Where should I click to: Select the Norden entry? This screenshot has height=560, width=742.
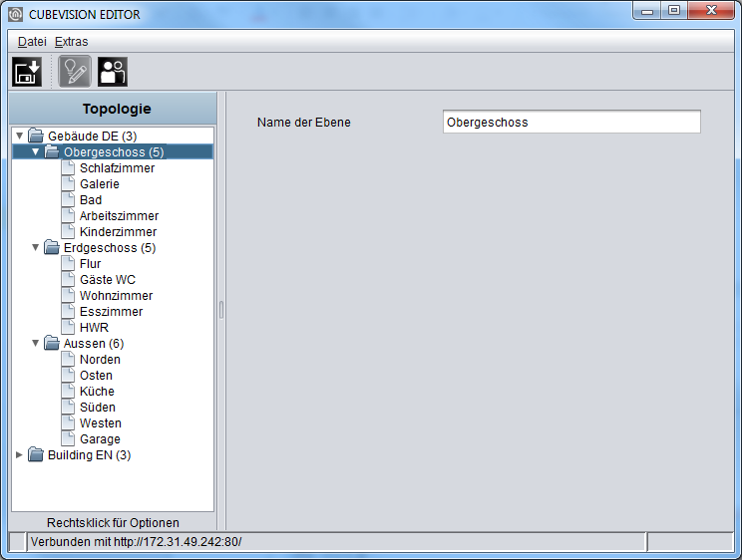(x=100, y=360)
